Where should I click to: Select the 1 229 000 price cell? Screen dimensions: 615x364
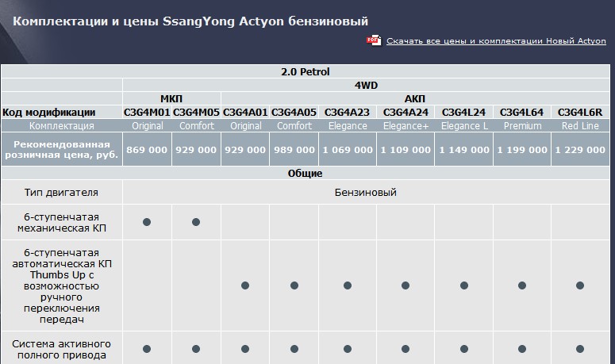click(x=580, y=150)
